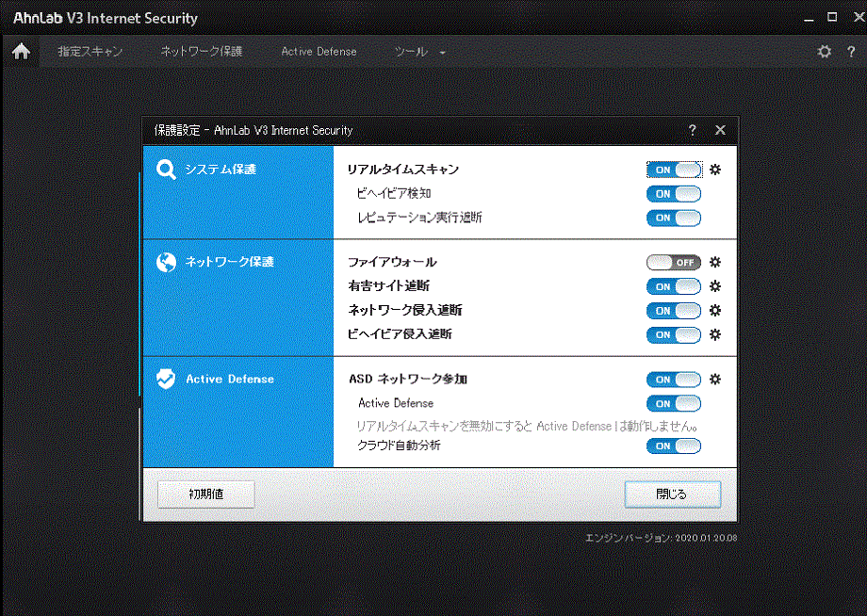Click the ネットワーク保護 globe icon
The width and height of the screenshot is (867, 616).
click(x=166, y=262)
